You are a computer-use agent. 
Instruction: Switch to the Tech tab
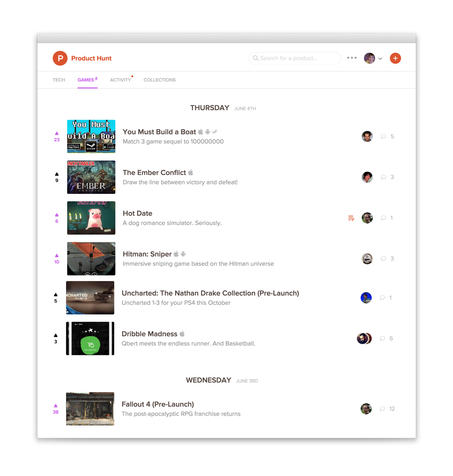[x=59, y=80]
